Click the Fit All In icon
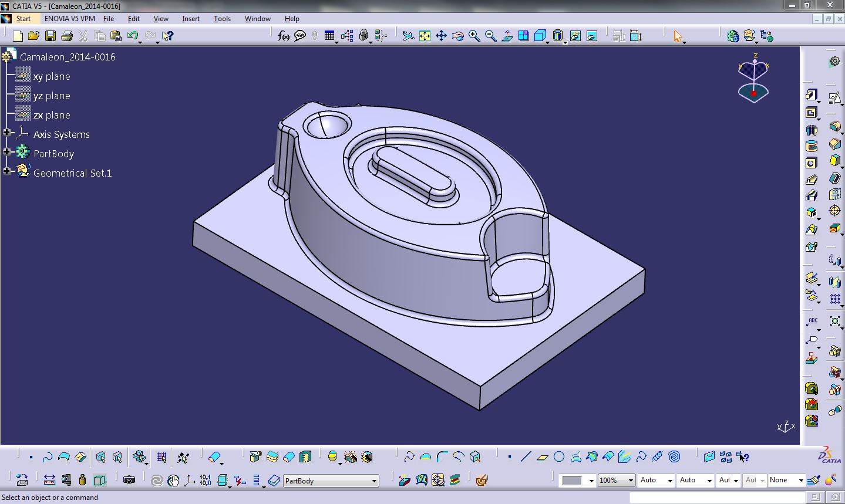845x504 pixels. tap(425, 36)
